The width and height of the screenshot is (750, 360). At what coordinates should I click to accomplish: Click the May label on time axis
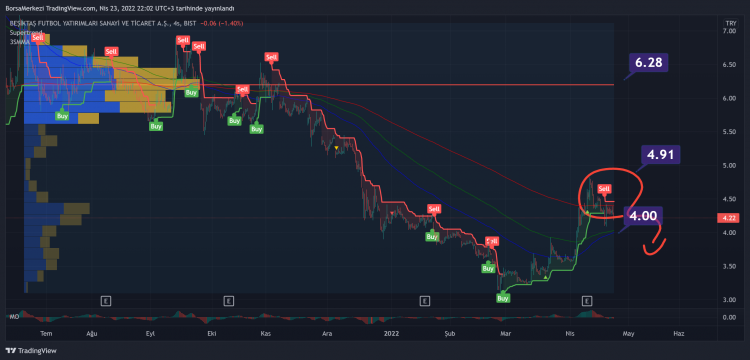point(629,333)
